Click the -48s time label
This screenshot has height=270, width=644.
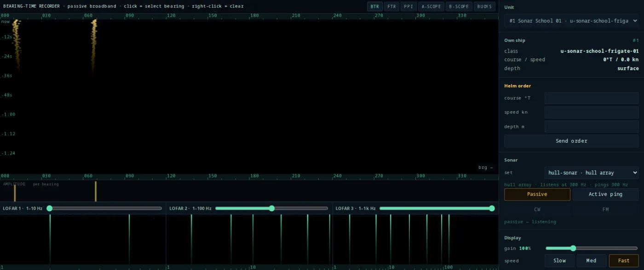pyautogui.click(x=6, y=95)
